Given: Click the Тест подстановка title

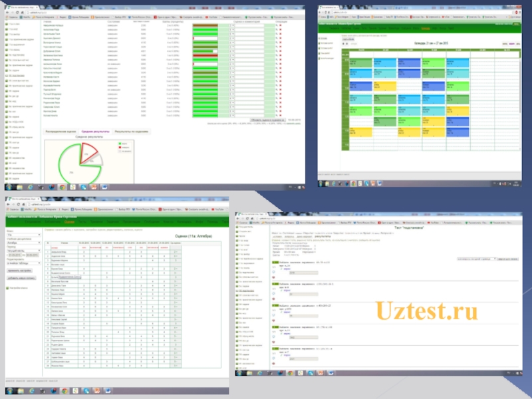Looking at the screenshot, I should [409, 227].
